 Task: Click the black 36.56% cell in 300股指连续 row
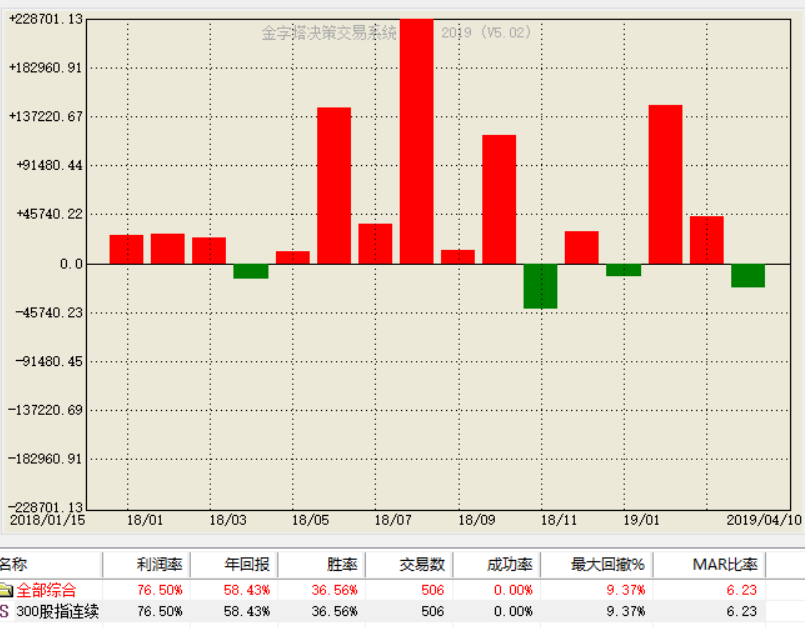coord(334,611)
